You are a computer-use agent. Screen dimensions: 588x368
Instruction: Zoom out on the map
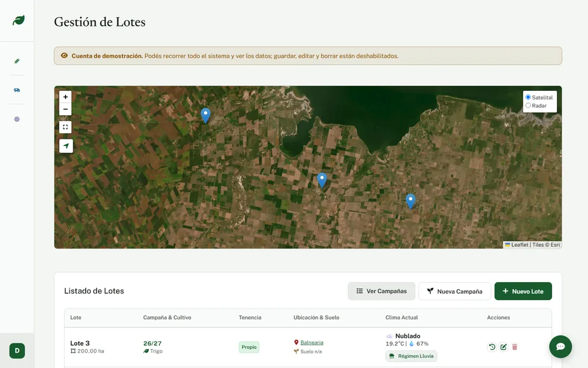(x=65, y=110)
